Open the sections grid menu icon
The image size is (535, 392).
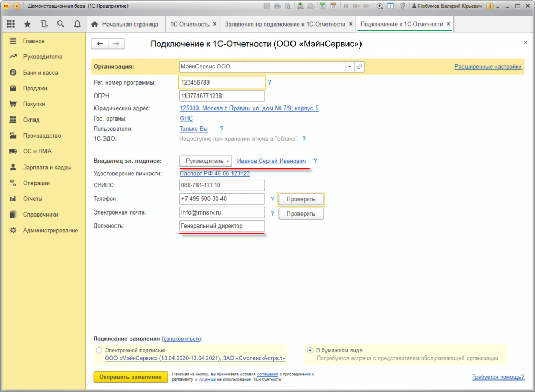[10, 24]
